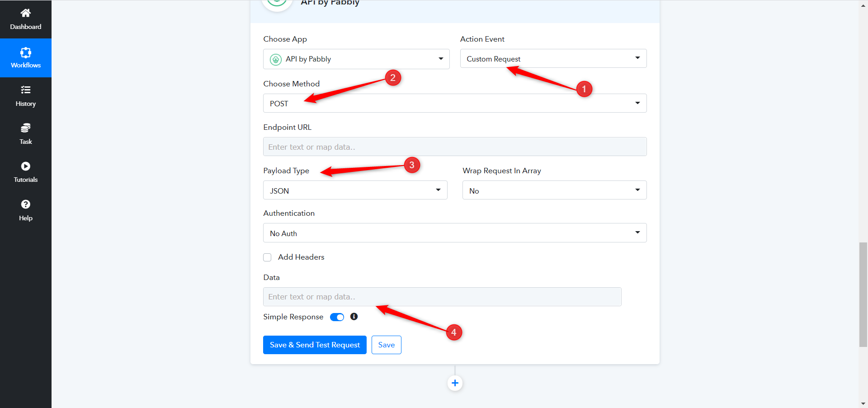Click the page vertical scrollbar thumb
This screenshot has height=408, width=868.
(863, 295)
